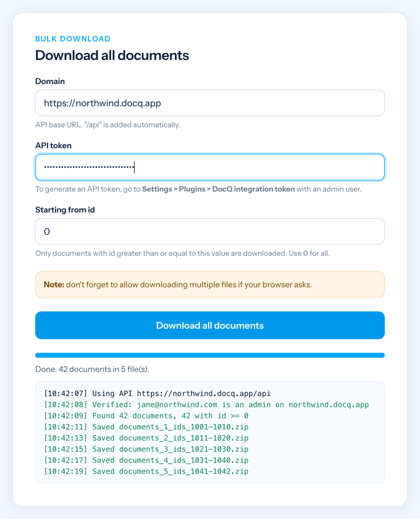Click the Starting from id field
Screen dimensions: 420x519
coord(210,231)
